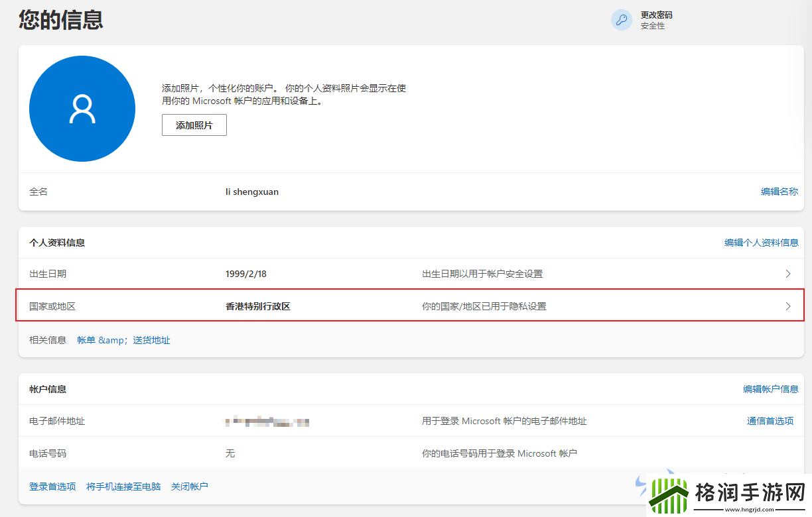Open 编辑个人资料信息 link
The height and width of the screenshot is (517, 812).
click(761, 242)
